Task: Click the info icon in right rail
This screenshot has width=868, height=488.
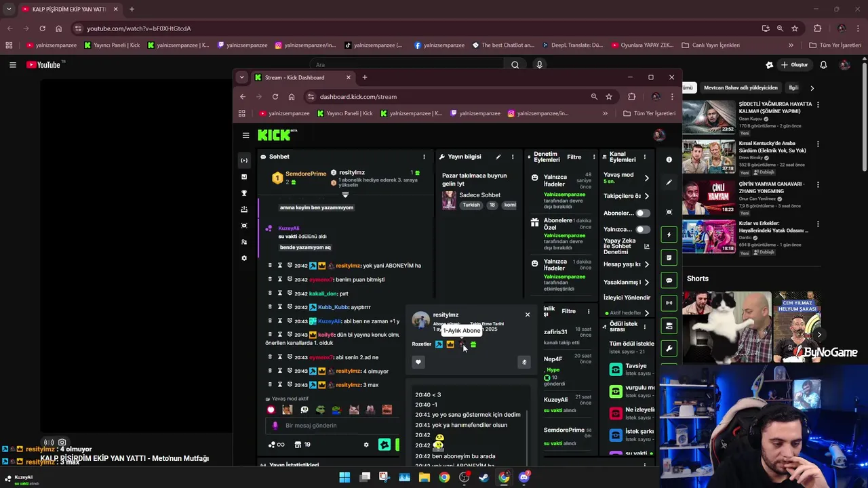Action: tap(669, 160)
